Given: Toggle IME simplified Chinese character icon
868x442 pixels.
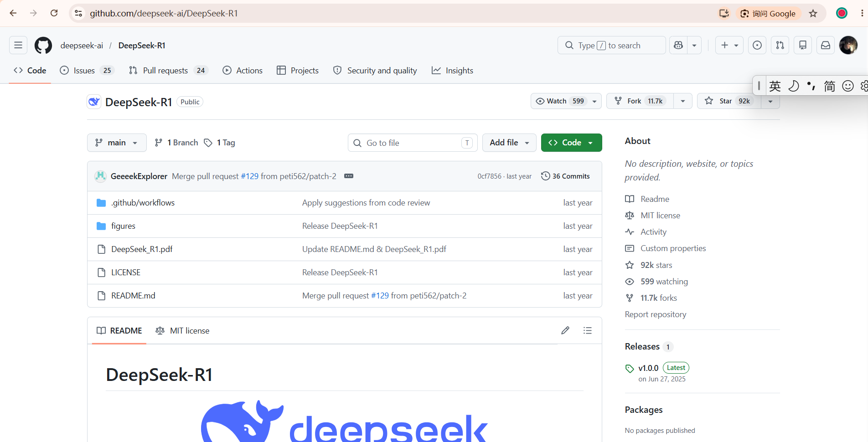Looking at the screenshot, I should click(x=830, y=86).
